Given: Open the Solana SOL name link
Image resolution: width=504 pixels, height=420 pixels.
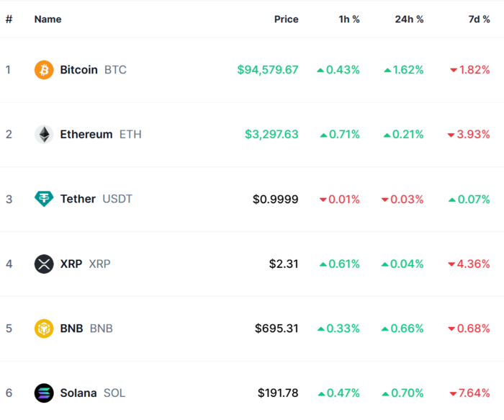Looking at the screenshot, I should pos(93,393).
